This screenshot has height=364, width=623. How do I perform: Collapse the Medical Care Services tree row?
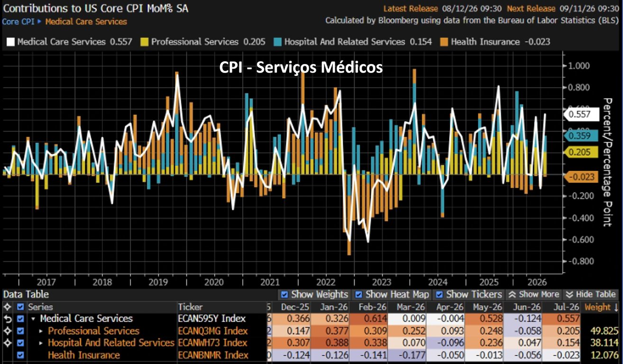coord(33,319)
